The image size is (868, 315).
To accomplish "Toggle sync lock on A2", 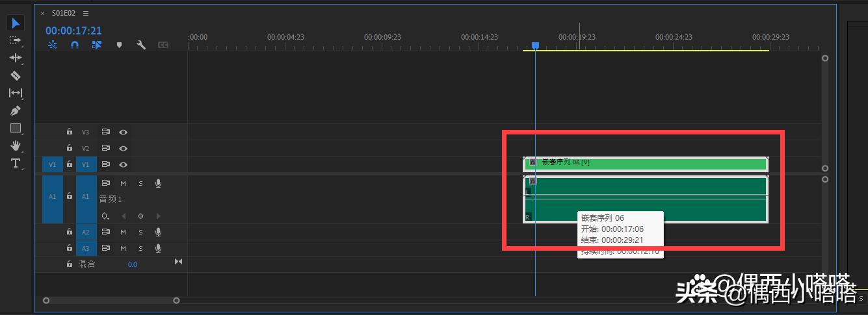I will coord(106,232).
